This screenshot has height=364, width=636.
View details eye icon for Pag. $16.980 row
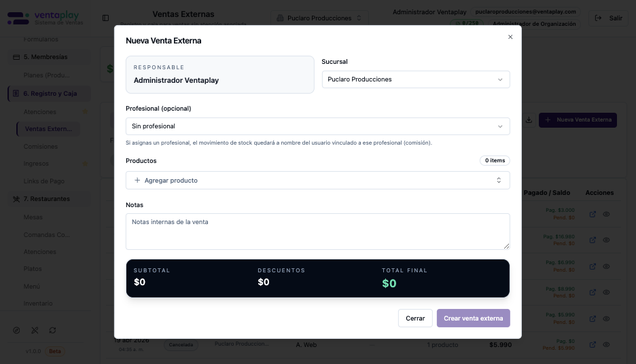[x=606, y=240]
